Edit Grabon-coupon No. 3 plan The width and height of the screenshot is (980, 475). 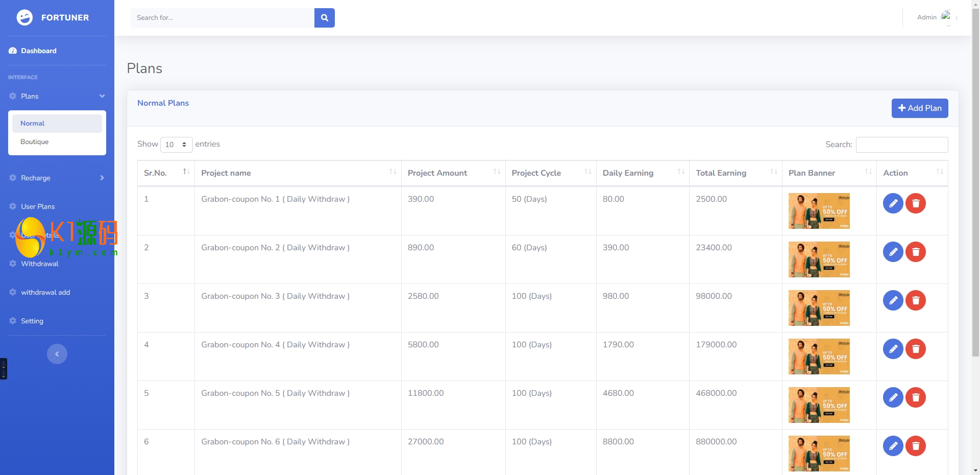click(x=893, y=300)
